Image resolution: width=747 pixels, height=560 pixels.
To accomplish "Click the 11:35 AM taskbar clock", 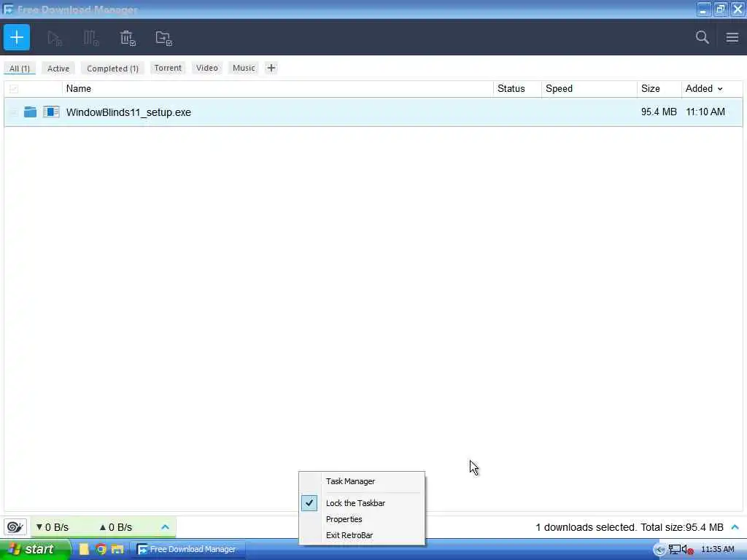I will (718, 550).
